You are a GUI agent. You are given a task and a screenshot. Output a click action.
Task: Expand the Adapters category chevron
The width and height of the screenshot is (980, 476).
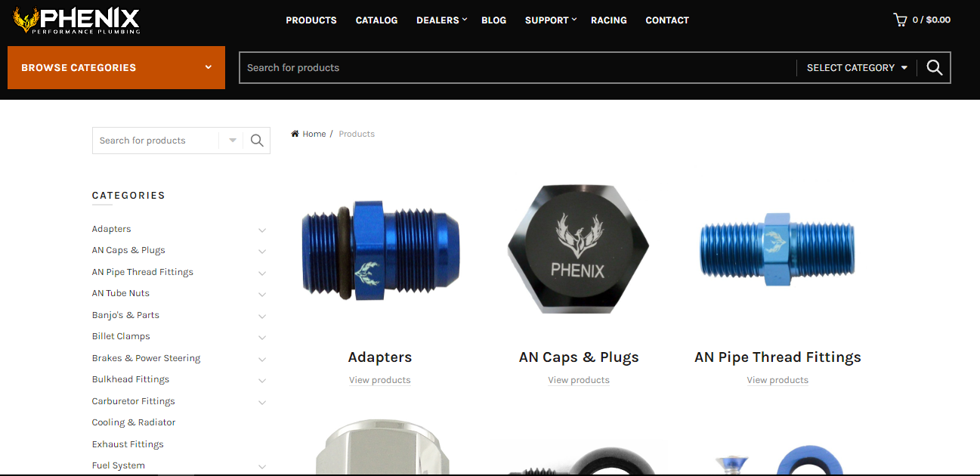pos(262,230)
